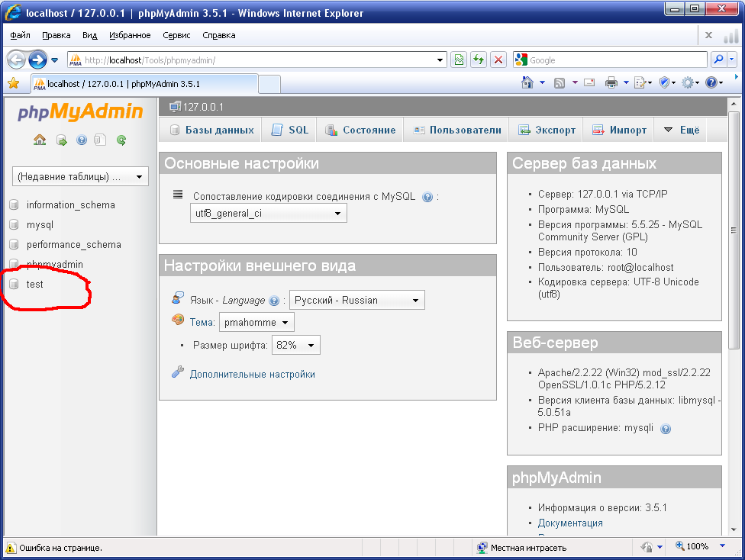Click the test database icon
This screenshot has width=745, height=560.
coord(15,284)
